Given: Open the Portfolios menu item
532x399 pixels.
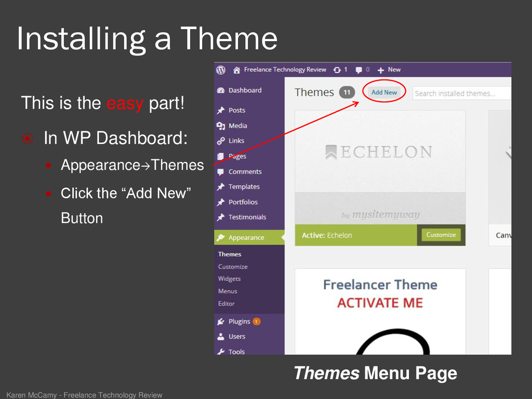Looking at the screenshot, I should click(243, 202).
